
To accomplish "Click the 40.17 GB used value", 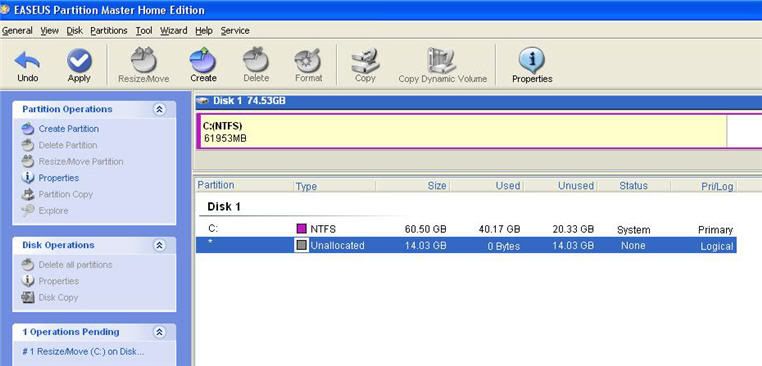I will coord(499,229).
